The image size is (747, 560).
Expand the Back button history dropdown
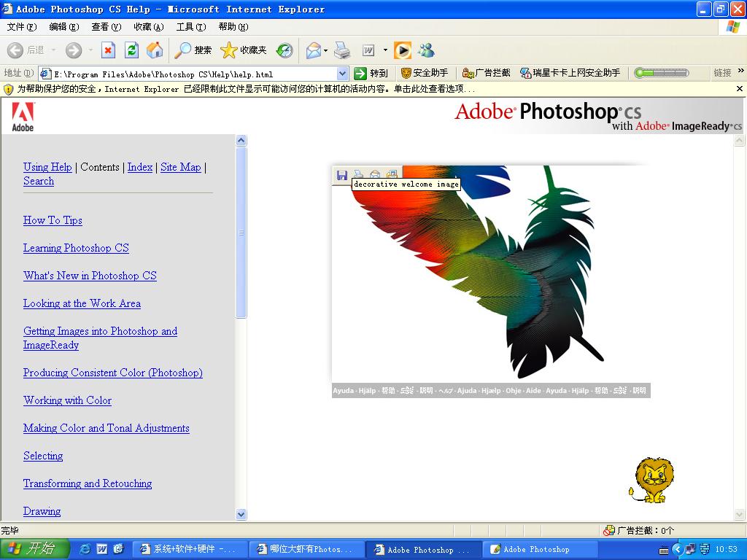click(x=53, y=50)
